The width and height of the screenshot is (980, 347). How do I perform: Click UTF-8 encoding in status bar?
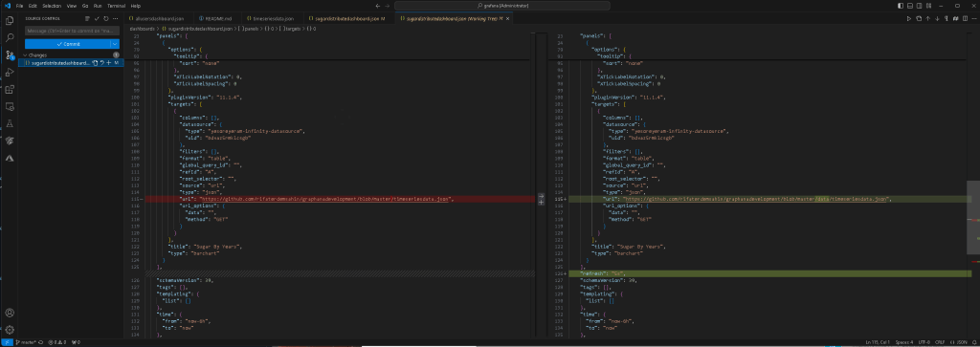pos(924,342)
